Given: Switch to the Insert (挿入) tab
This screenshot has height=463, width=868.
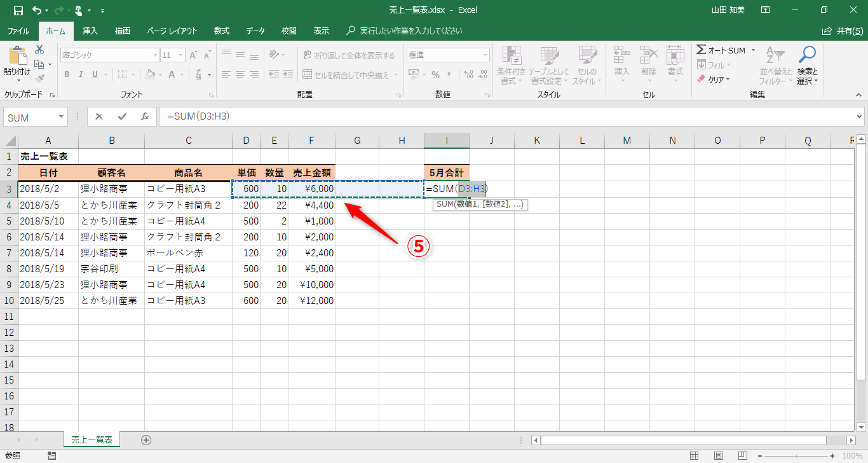Looking at the screenshot, I should tap(90, 31).
